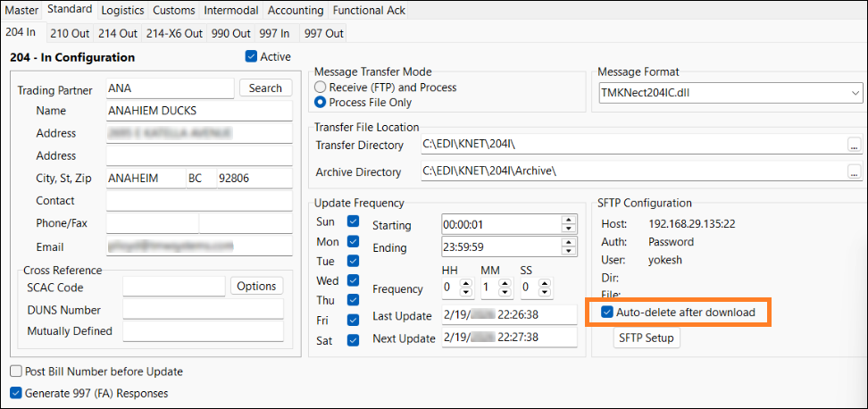Click the Name field with ANAHIEM DUCKS
Image resolution: width=868 pixels, height=409 pixels.
(199, 111)
